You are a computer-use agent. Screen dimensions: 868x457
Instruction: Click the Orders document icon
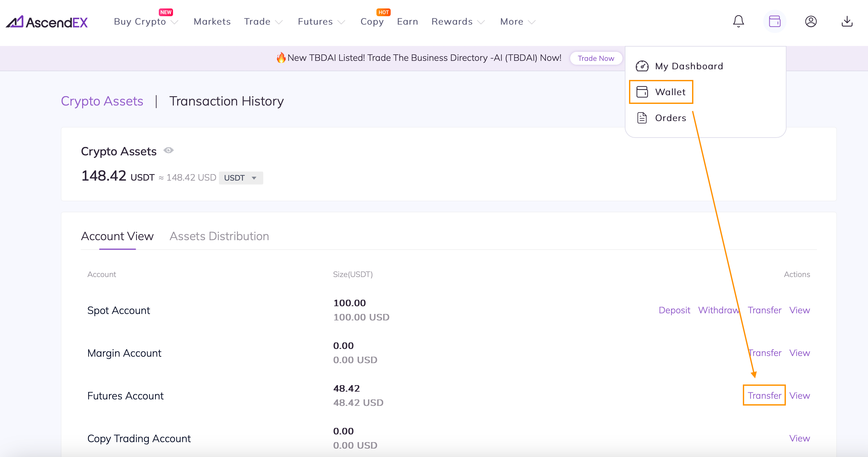[642, 118]
